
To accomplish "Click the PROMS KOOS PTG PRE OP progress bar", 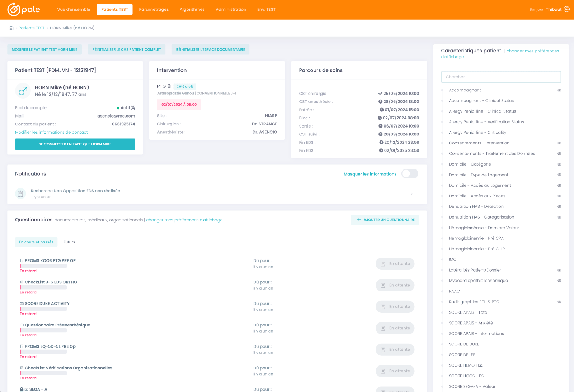I will (43, 266).
